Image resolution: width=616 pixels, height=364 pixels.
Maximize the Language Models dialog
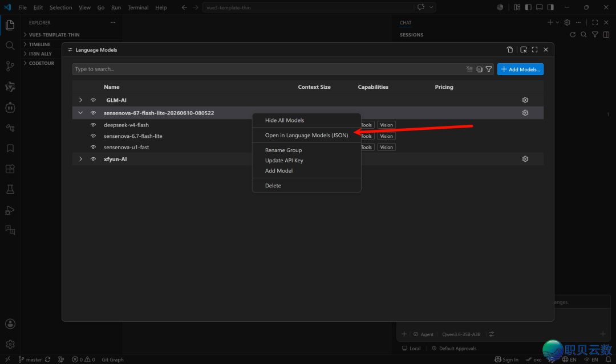[534, 50]
